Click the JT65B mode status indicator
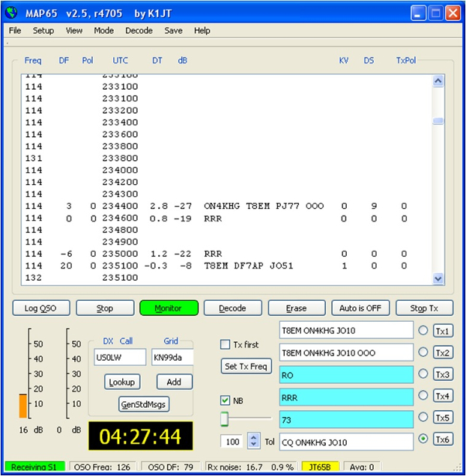 click(320, 466)
